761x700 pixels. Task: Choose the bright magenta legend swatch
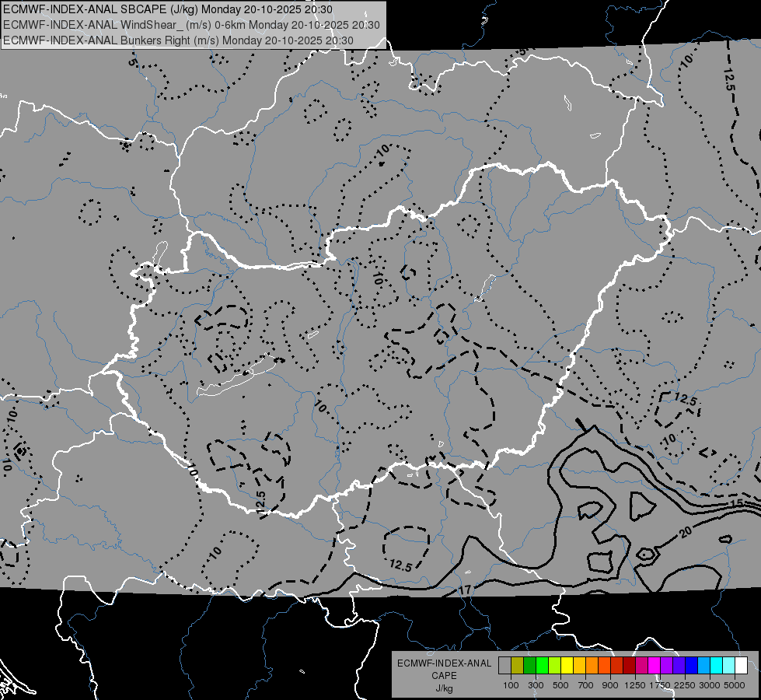point(655,665)
